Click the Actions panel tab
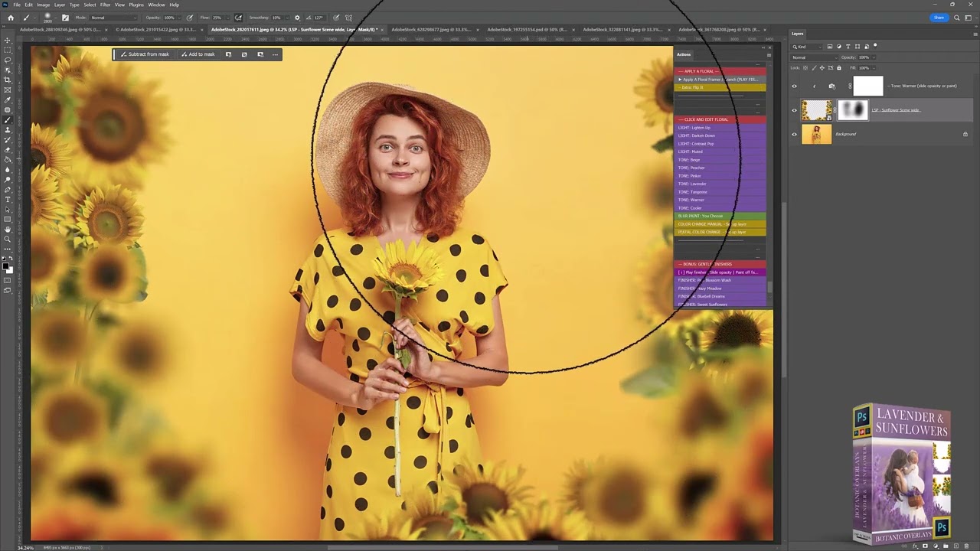This screenshot has height=551, width=980. click(x=684, y=54)
